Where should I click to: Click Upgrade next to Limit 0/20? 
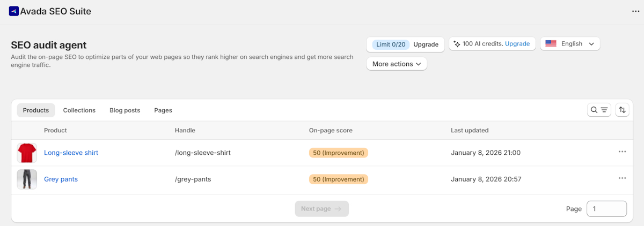426,44
